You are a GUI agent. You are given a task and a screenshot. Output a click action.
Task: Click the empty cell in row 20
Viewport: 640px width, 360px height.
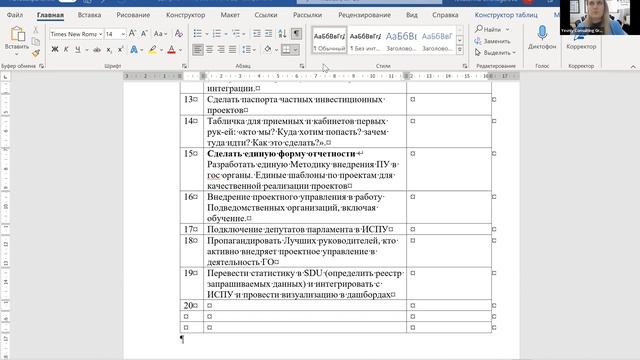304,305
